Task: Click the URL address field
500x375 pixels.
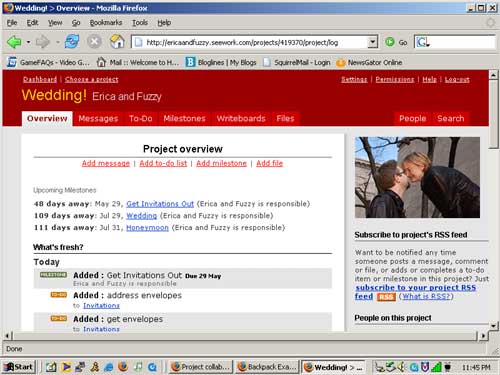Action: pos(256,42)
